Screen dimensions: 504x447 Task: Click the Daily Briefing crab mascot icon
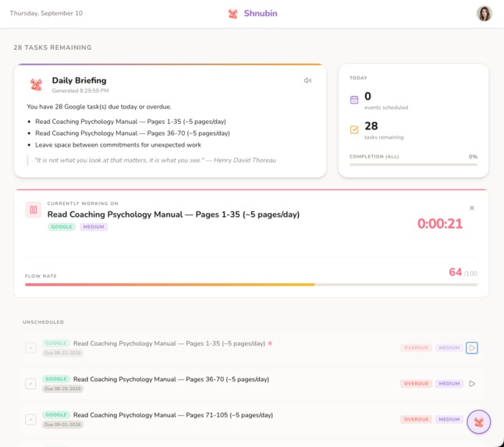36,84
